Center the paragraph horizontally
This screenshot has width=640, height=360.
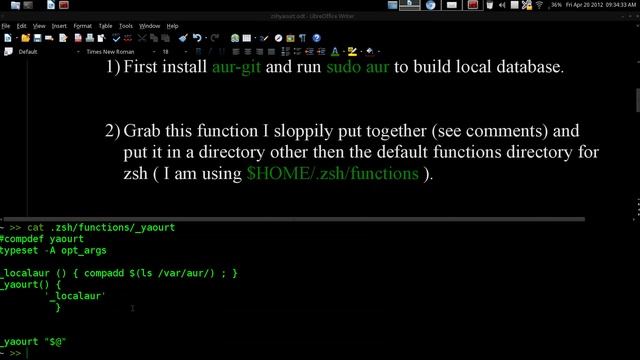coord(248,51)
